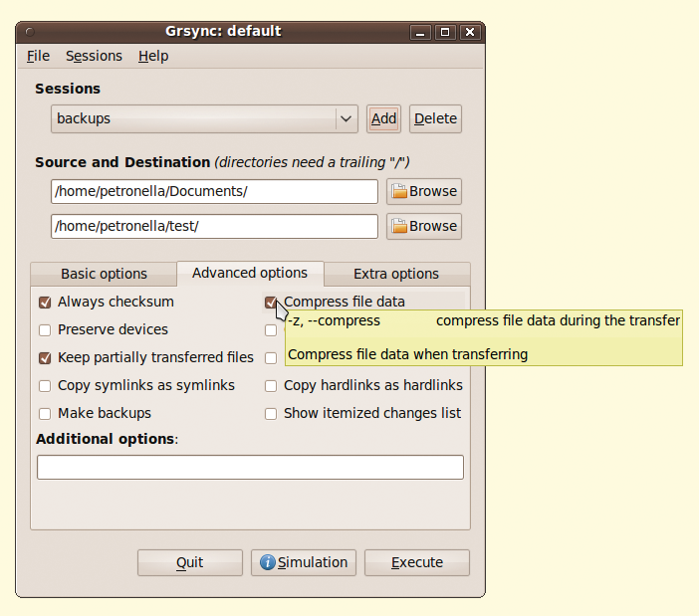Viewport: 699px width, 616px height.
Task: Click the Additional options text field
Action: pos(250,468)
